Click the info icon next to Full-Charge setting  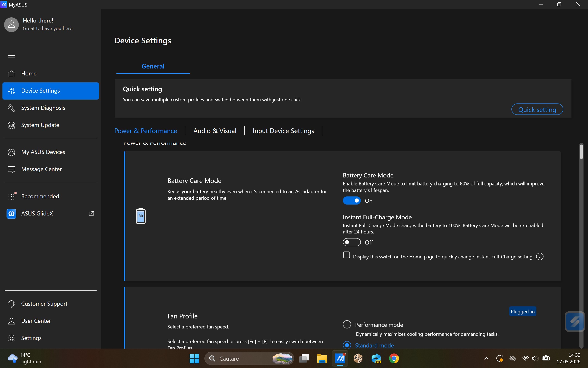coord(540,257)
